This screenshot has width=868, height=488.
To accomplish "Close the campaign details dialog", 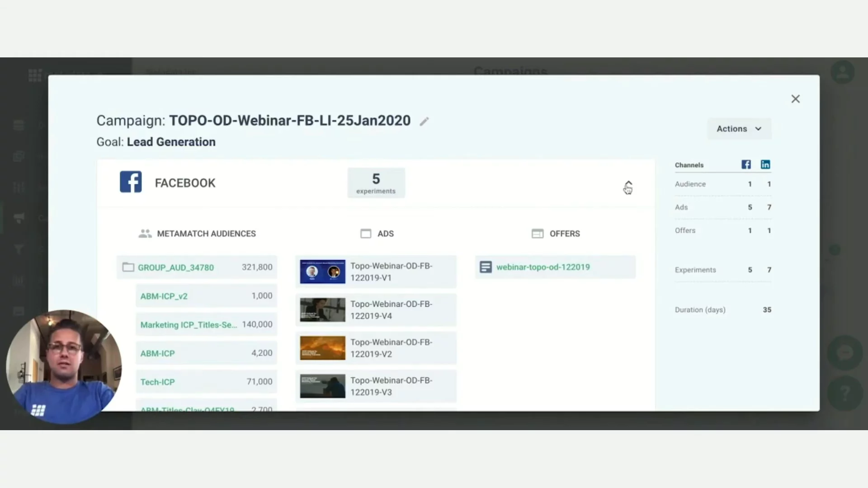I will pyautogui.click(x=795, y=99).
